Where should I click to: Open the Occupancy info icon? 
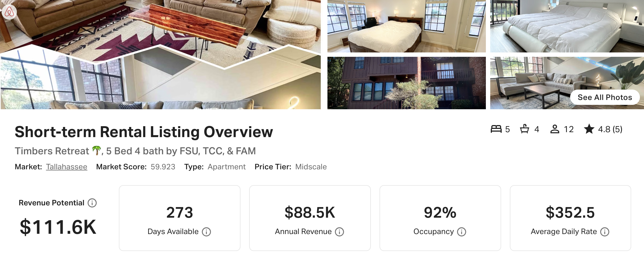462,232
